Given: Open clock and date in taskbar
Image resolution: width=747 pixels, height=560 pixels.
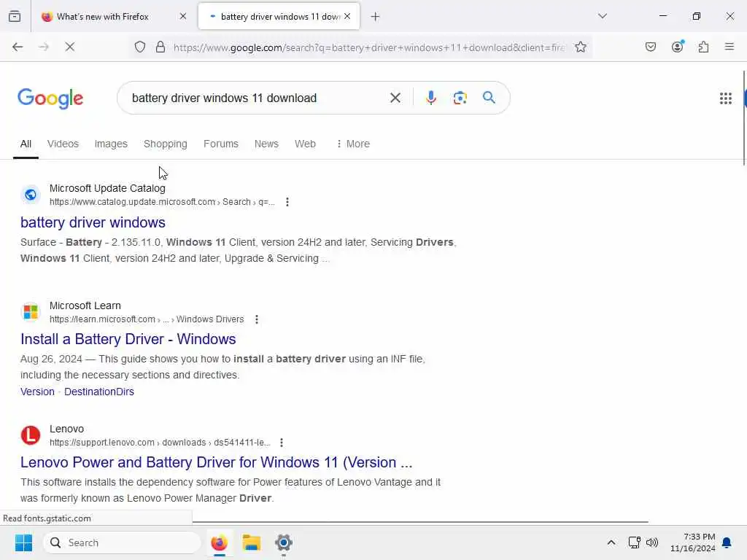Looking at the screenshot, I should [x=692, y=542].
